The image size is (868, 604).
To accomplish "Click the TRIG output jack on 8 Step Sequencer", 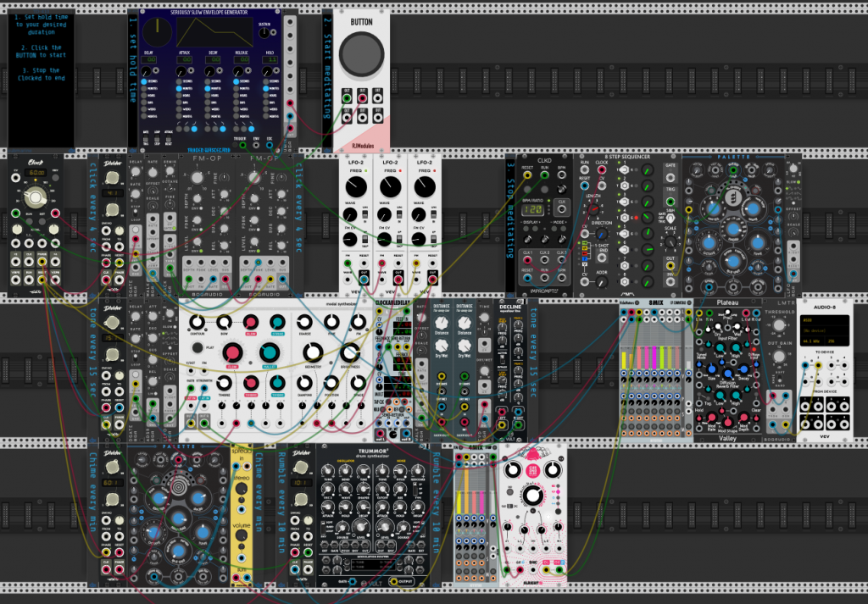I will point(670,202).
